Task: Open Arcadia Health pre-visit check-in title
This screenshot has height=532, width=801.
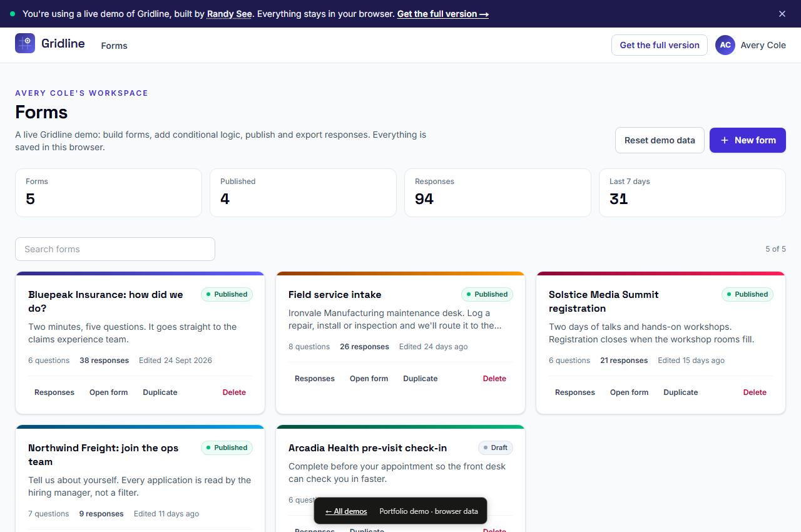Action: pos(368,448)
